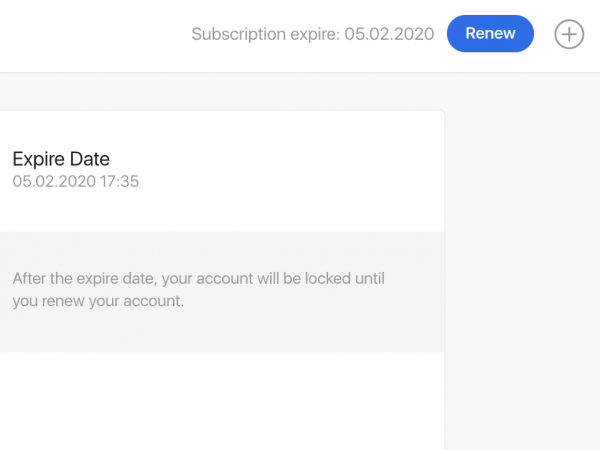Click the 'you renew your account.' text line
This screenshot has height=450, width=600.
tap(99, 301)
